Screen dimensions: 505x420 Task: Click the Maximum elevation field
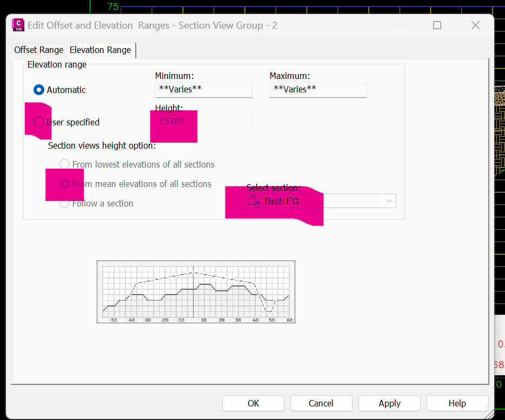point(318,90)
